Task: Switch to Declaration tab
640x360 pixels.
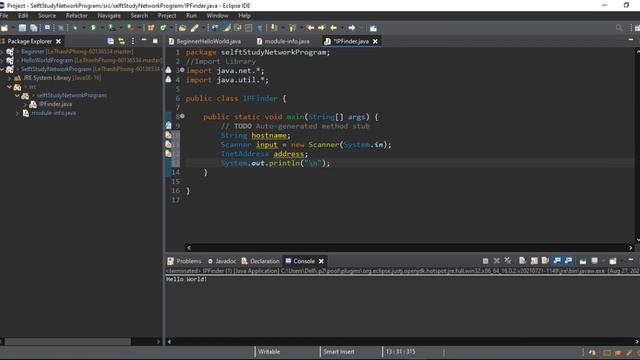Action: click(x=260, y=261)
